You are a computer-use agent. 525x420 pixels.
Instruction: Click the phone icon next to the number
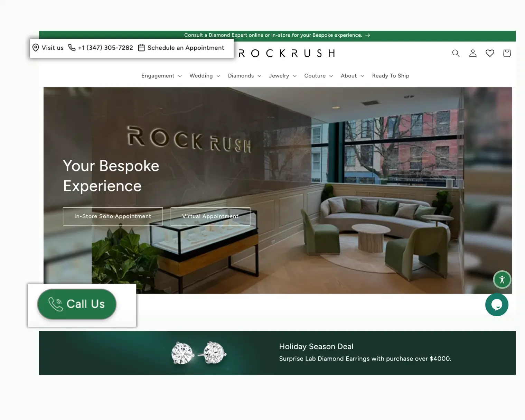tap(72, 48)
